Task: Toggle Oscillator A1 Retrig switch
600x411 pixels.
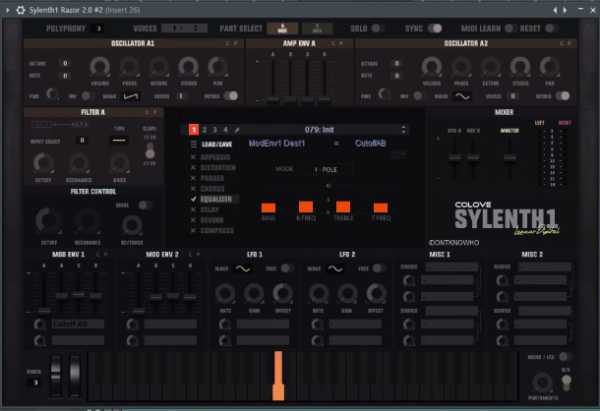Action: (x=231, y=96)
